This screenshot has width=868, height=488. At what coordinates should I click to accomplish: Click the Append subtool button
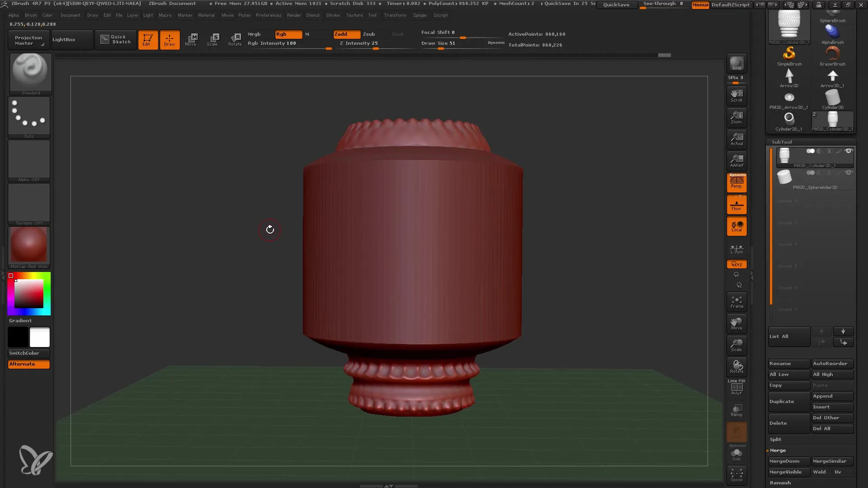(x=832, y=396)
